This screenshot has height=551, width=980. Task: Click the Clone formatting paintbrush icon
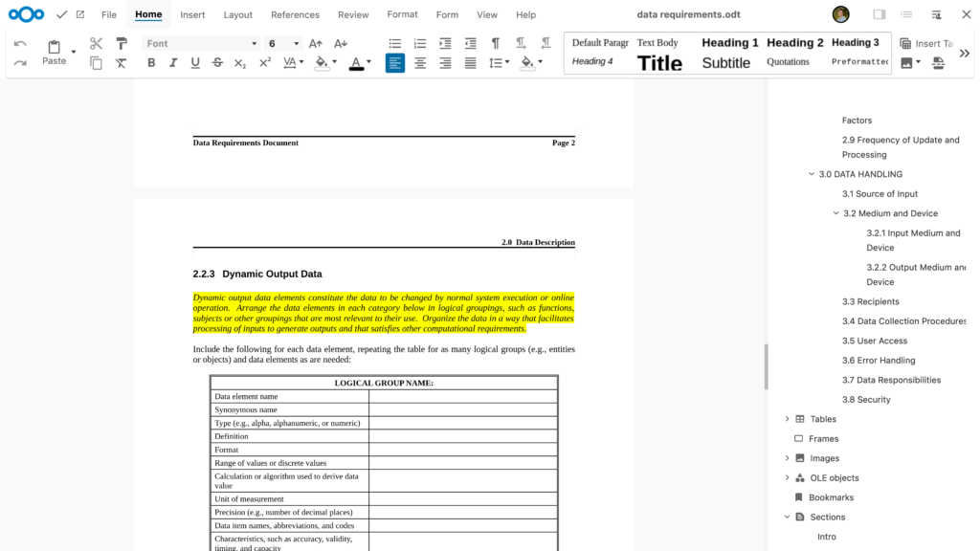(122, 43)
